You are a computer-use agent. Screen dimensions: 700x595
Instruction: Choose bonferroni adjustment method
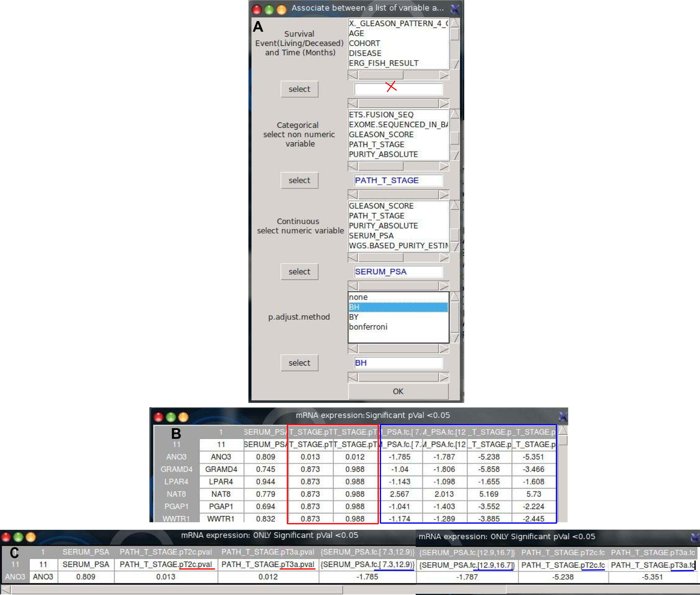click(368, 327)
